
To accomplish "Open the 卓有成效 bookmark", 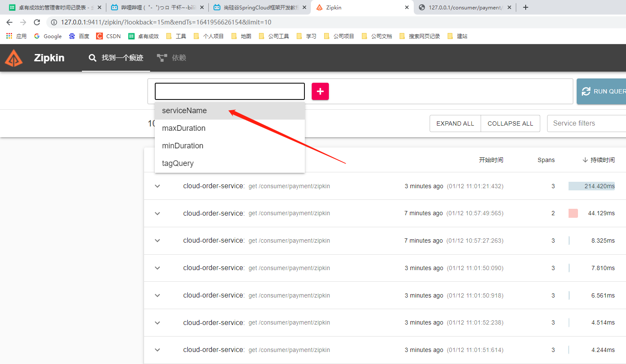I will click(x=144, y=36).
